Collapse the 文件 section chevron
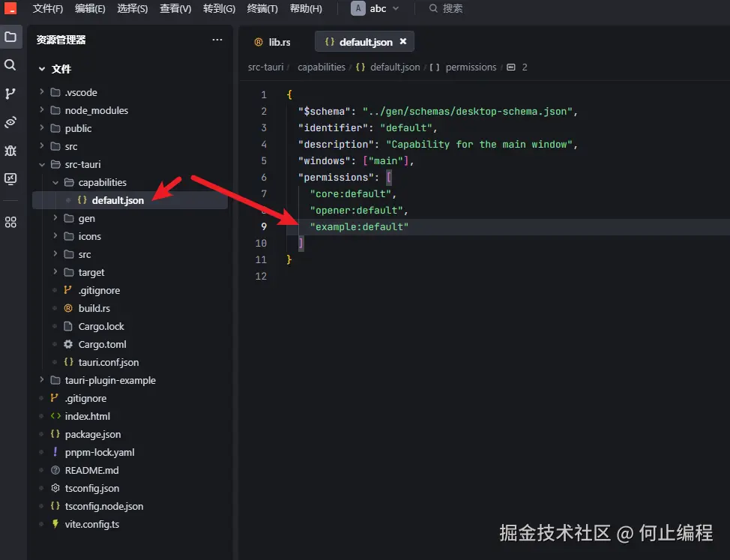730x560 pixels. (42, 69)
